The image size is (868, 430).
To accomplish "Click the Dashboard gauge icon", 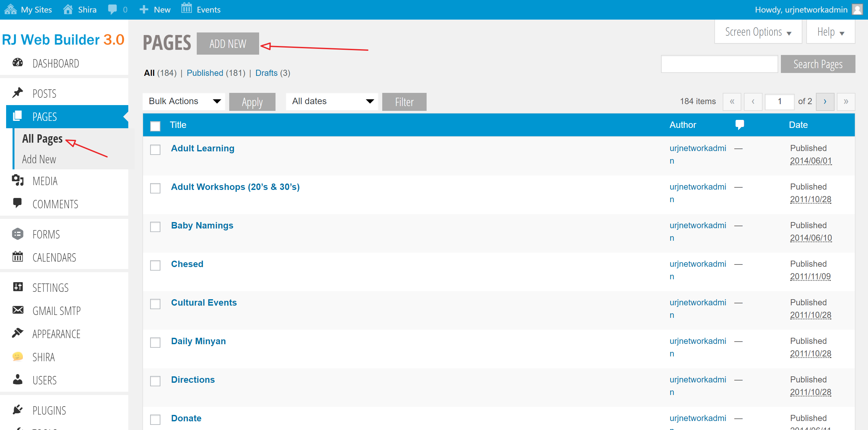I will [x=18, y=63].
